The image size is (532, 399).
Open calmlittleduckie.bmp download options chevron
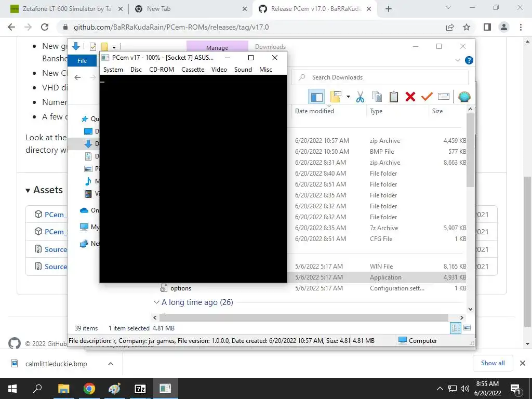point(110,364)
